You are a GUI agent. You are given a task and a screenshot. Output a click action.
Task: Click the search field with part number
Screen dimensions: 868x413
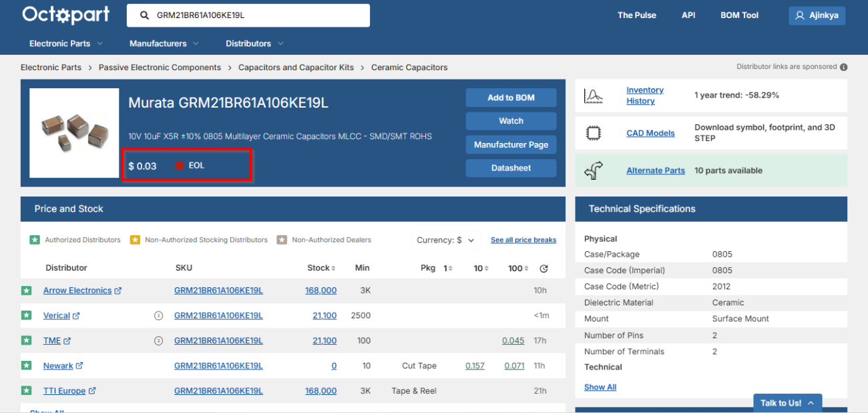[248, 15]
